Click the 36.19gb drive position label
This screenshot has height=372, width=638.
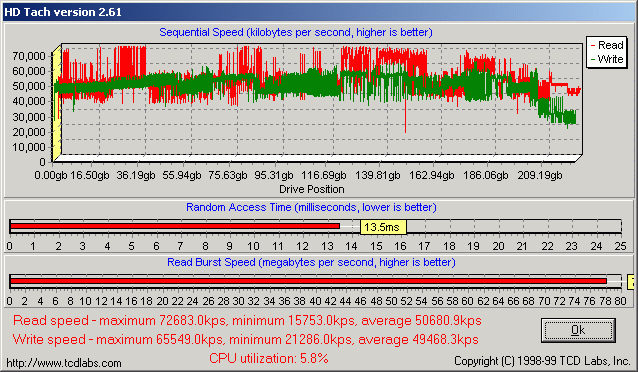pos(136,175)
